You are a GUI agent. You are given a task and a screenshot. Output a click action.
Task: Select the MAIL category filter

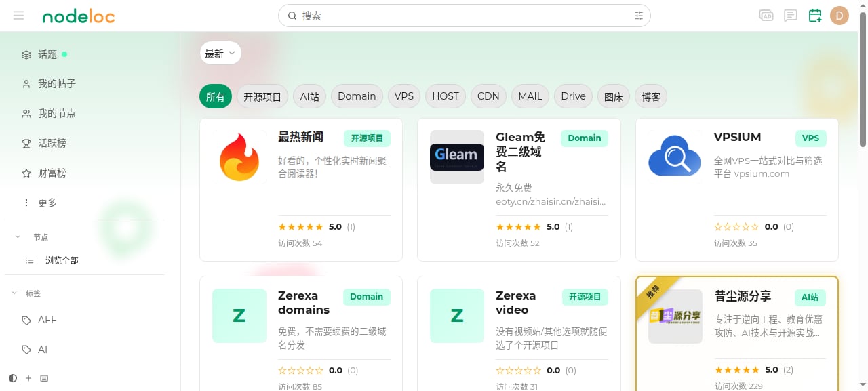click(x=530, y=96)
